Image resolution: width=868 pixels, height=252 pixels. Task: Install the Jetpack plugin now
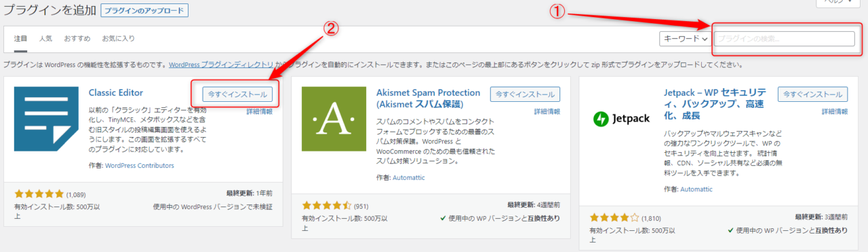[812, 94]
